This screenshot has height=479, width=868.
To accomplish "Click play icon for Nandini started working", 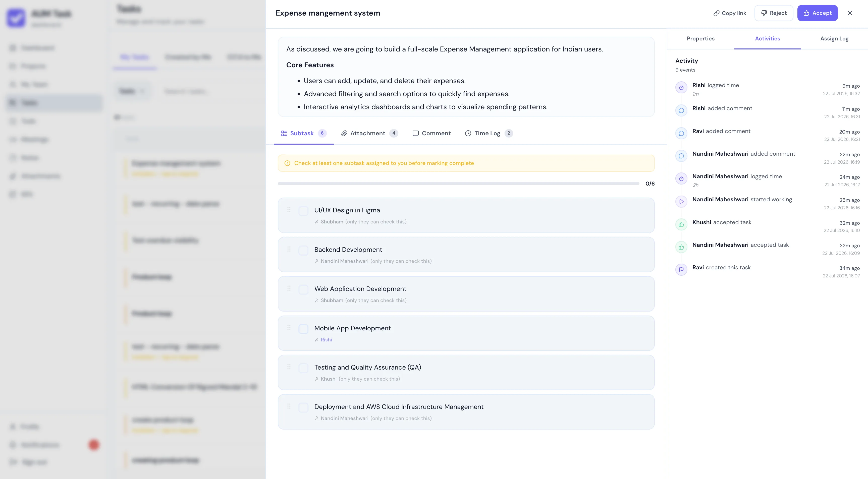I will (x=681, y=202).
